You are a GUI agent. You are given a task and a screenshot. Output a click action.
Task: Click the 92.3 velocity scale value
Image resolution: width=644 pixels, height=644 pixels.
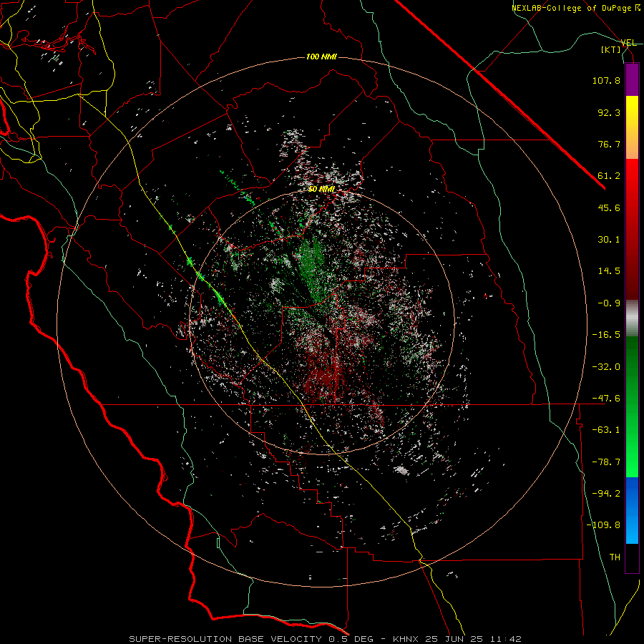click(609, 112)
